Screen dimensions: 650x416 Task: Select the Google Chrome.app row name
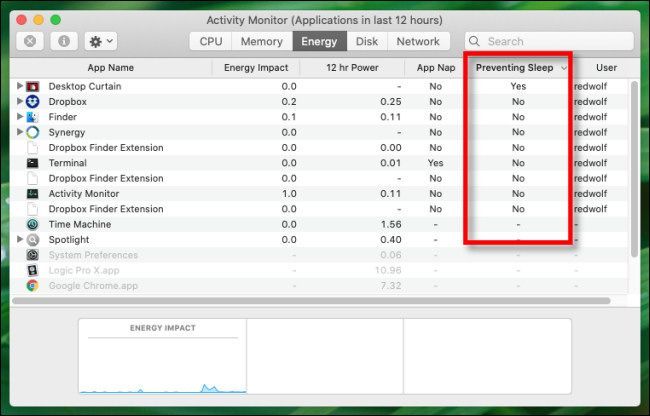pyautogui.click(x=93, y=285)
